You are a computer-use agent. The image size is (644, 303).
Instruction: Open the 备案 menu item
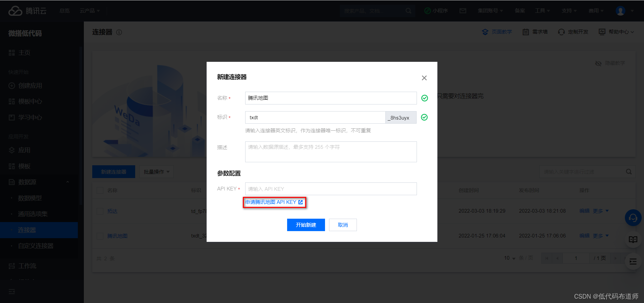tap(520, 11)
